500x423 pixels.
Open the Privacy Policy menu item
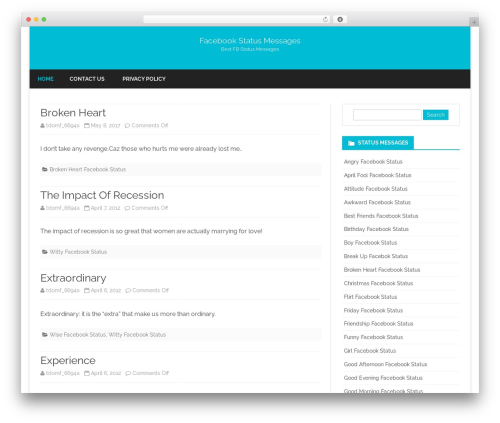click(144, 79)
